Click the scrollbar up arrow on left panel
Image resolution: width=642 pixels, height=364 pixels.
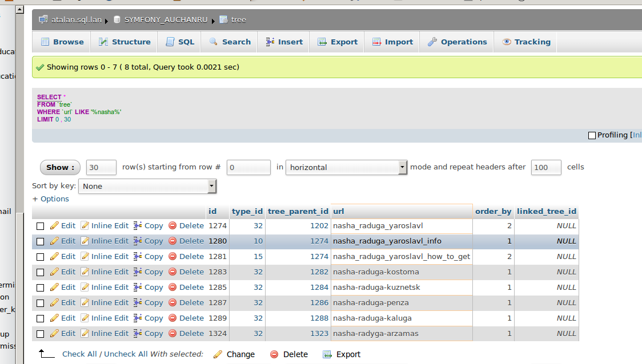(x=19, y=9)
